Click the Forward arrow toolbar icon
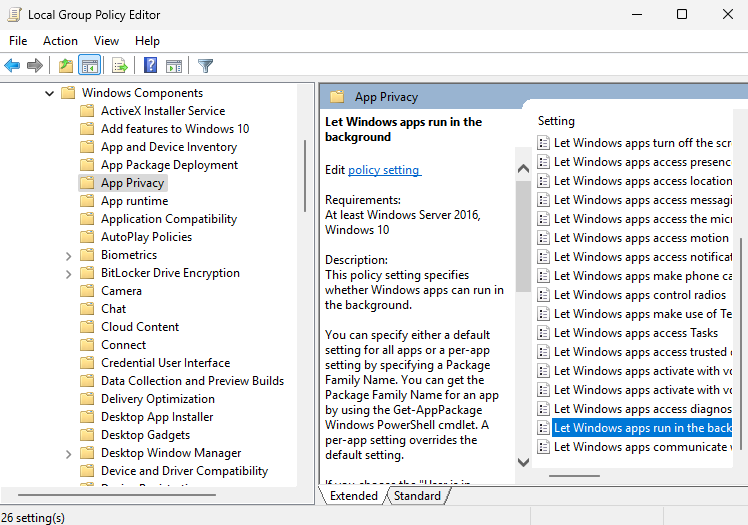Screen dimensions: 748x525 [x=35, y=66]
